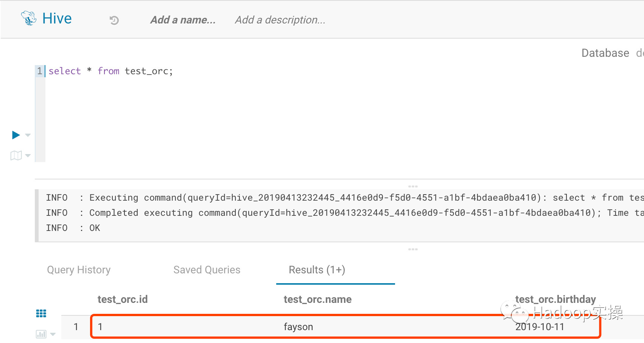The image size is (644, 343).
Task: Click the Add a name field
Action: point(182,20)
